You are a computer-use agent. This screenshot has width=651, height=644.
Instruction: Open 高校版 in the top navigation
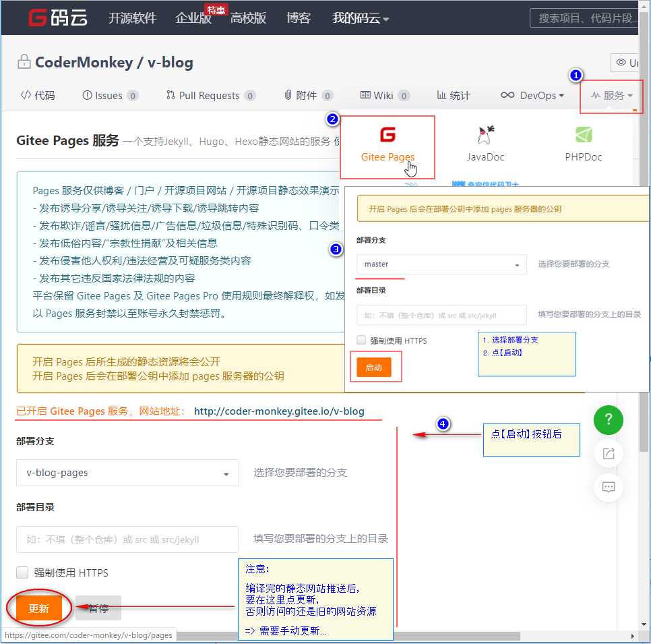point(248,18)
